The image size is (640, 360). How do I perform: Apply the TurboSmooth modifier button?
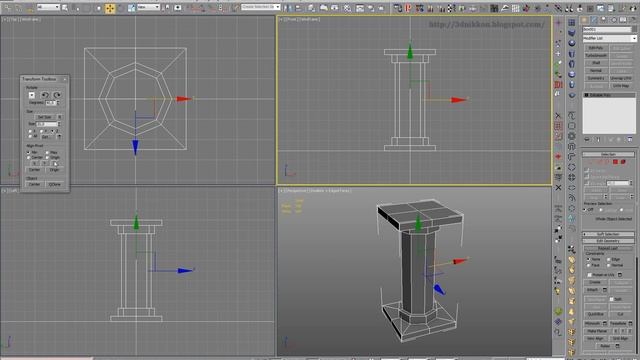coord(596,56)
